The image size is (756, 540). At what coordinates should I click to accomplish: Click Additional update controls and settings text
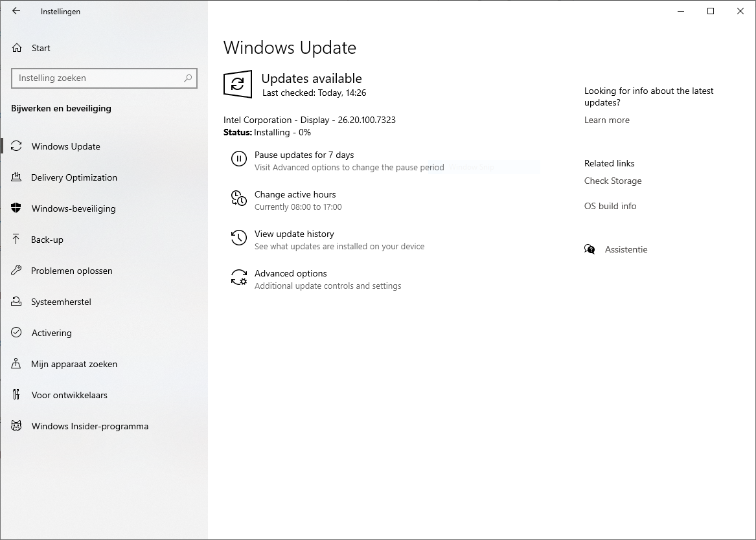click(328, 286)
